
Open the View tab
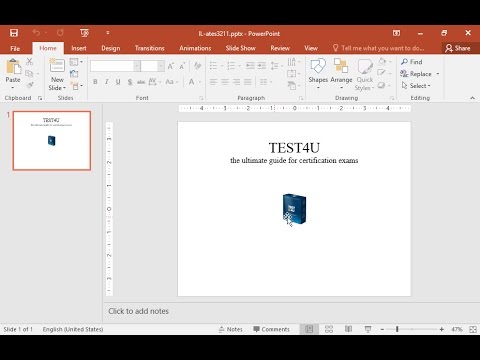coord(311,48)
